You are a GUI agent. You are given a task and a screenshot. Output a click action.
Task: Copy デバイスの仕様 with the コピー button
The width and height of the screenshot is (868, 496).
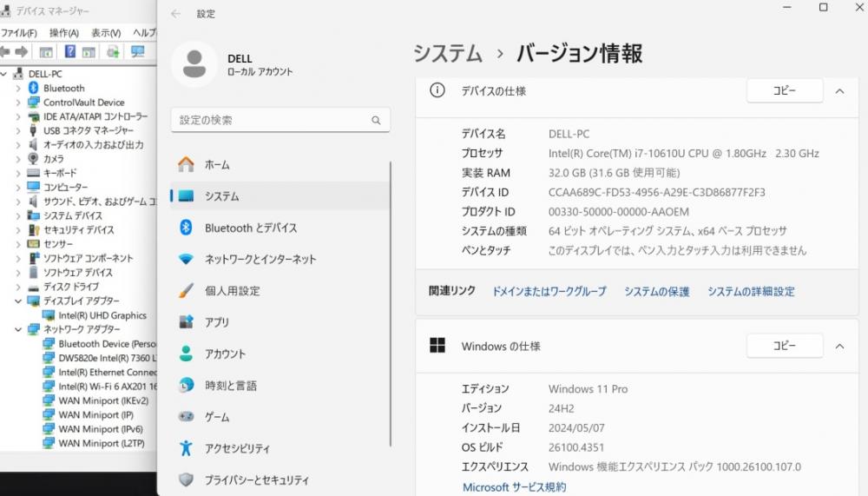785,91
